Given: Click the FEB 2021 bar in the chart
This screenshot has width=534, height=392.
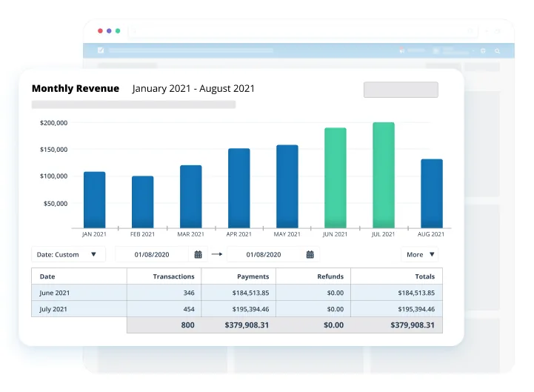Looking at the screenshot, I should coord(143,202).
